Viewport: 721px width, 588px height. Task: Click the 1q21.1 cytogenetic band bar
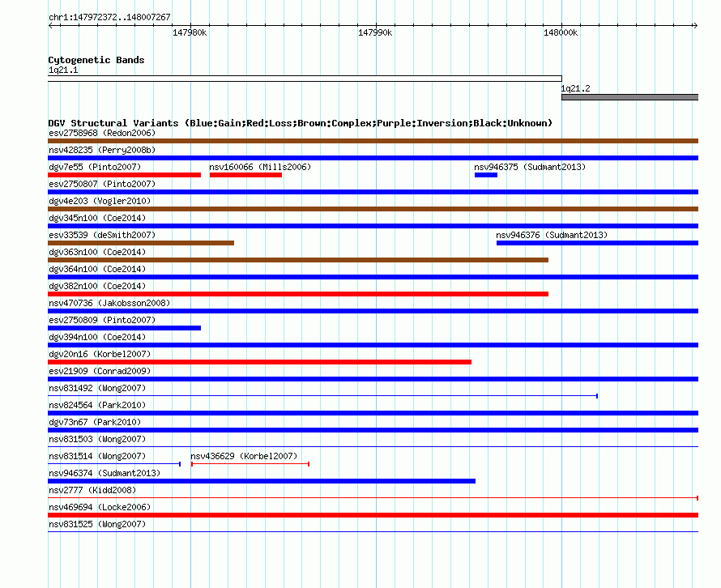pyautogui.click(x=305, y=79)
